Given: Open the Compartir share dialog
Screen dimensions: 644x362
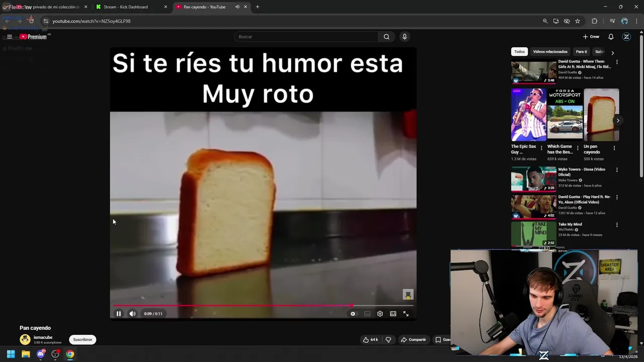Looking at the screenshot, I should pyautogui.click(x=414, y=340).
